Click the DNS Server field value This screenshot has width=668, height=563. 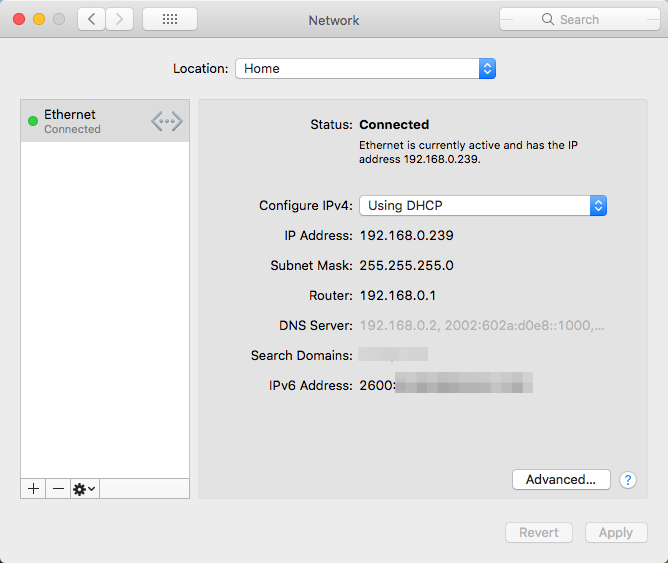(482, 325)
